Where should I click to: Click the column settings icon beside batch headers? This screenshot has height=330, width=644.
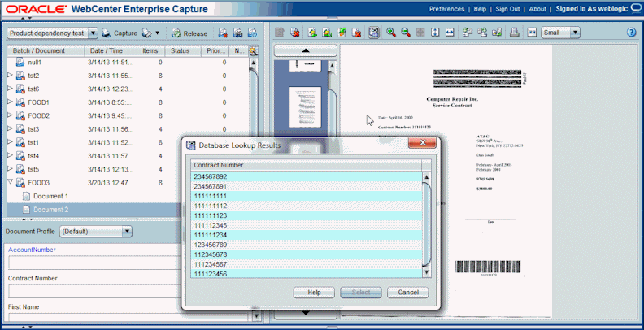point(254,51)
